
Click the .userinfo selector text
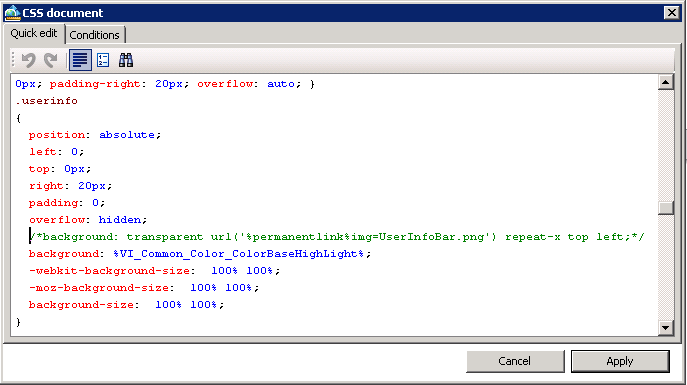pyautogui.click(x=46, y=101)
